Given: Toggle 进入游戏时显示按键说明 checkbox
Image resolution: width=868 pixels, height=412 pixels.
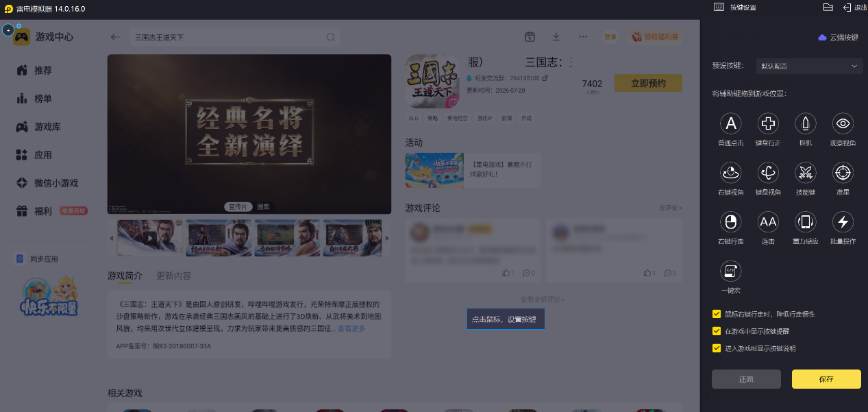Looking at the screenshot, I should tap(717, 348).
